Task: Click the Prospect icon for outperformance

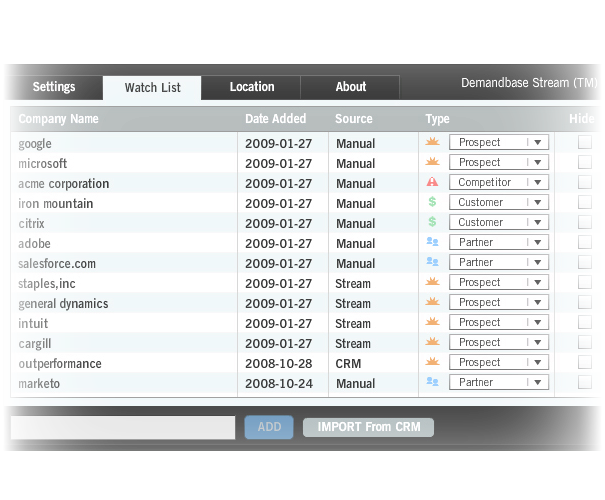Action: point(432,362)
